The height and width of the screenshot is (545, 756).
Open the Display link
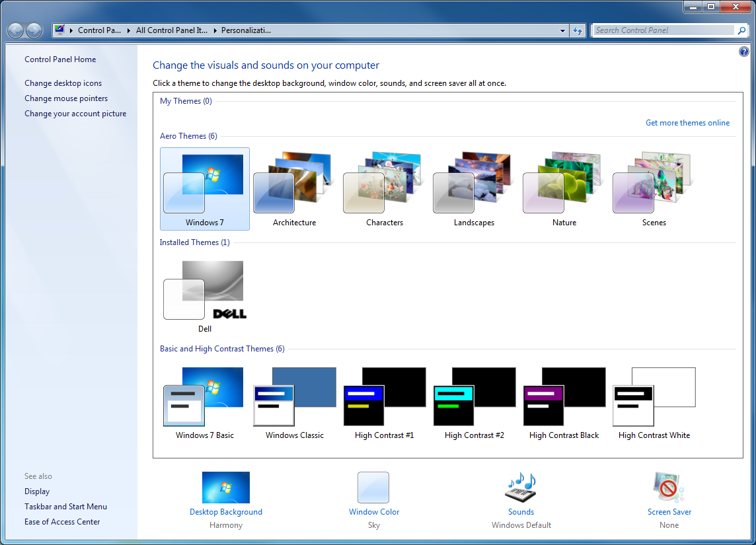pos(37,491)
